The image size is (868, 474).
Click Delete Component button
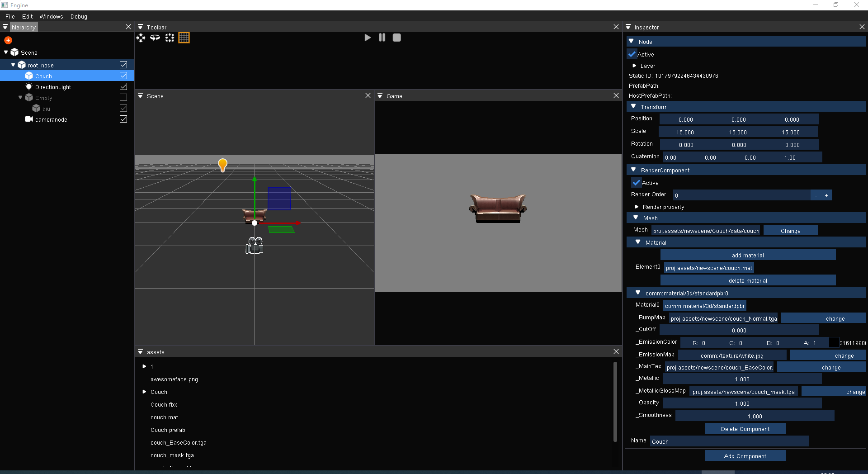(745, 429)
